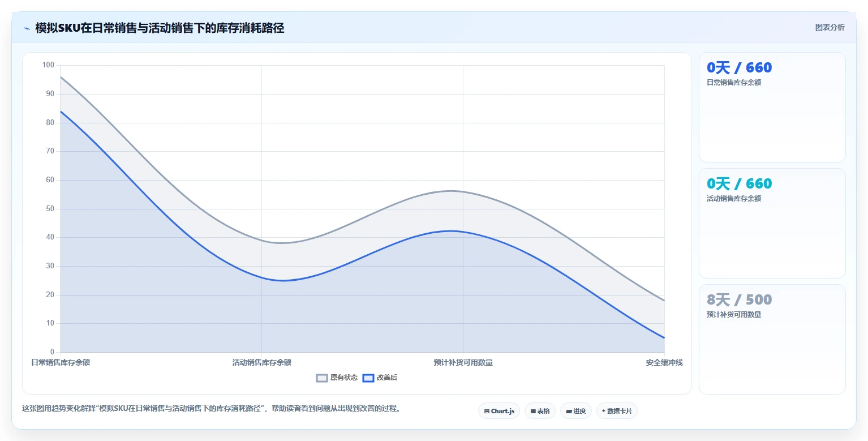Click the 0天 / 660 活动销售库存余额 card
Screen dimensions: 868x441
(772, 224)
